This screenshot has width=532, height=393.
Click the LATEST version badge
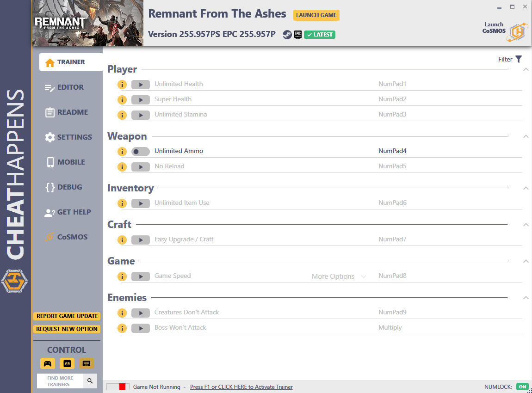320,35
